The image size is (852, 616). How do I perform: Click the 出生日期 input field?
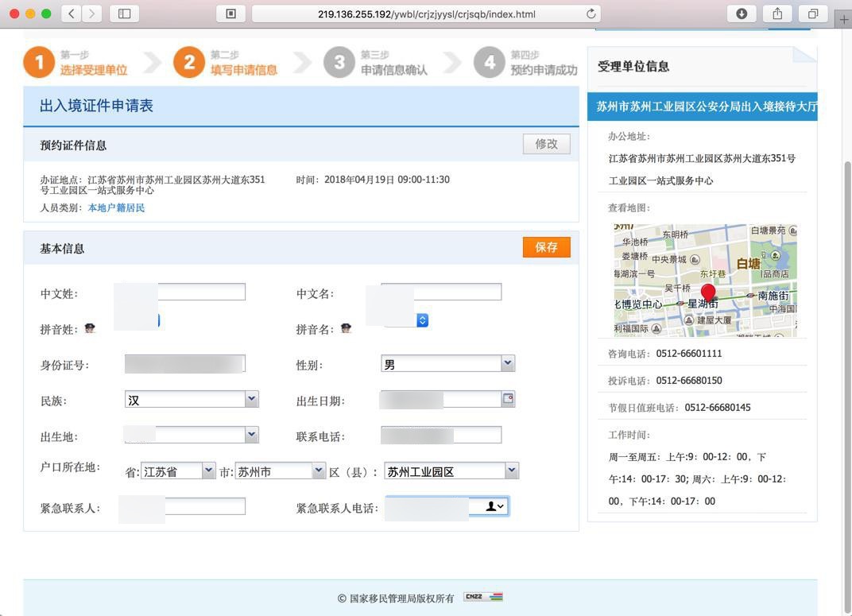click(440, 399)
